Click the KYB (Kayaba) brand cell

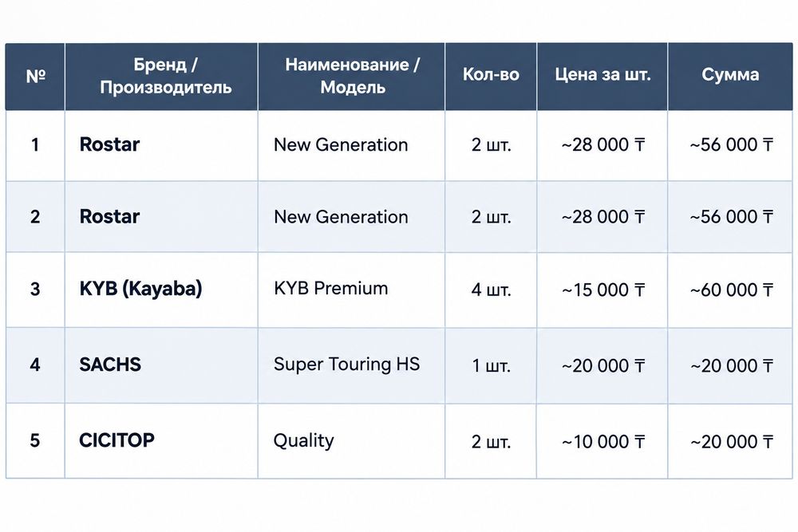coord(161,290)
